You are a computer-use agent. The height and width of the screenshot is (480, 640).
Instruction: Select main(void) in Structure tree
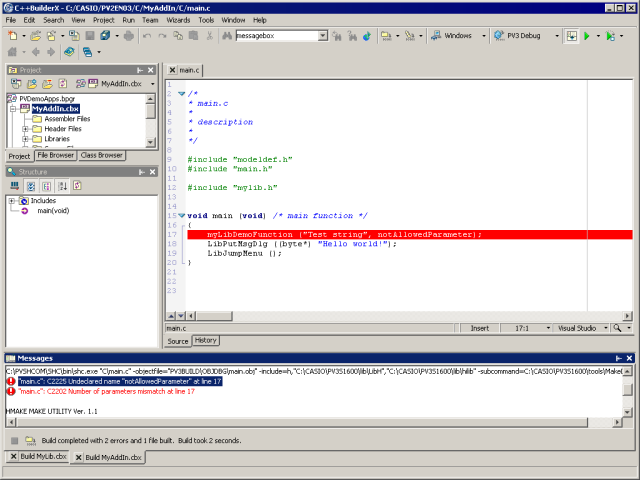53,211
